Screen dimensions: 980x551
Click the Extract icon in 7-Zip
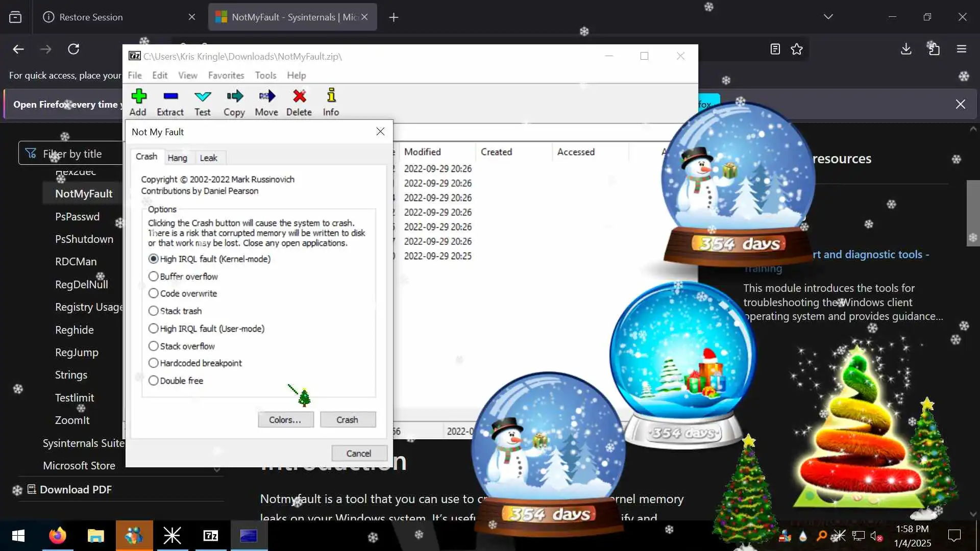(170, 102)
